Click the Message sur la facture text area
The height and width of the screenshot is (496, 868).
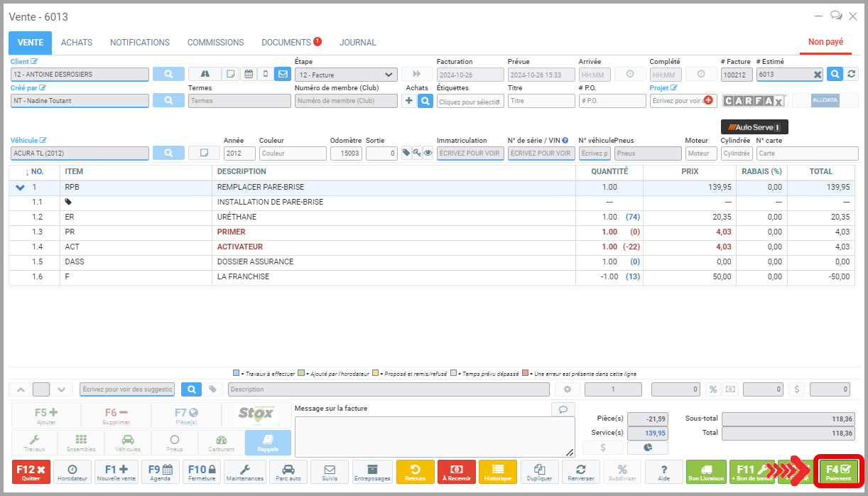pos(434,436)
